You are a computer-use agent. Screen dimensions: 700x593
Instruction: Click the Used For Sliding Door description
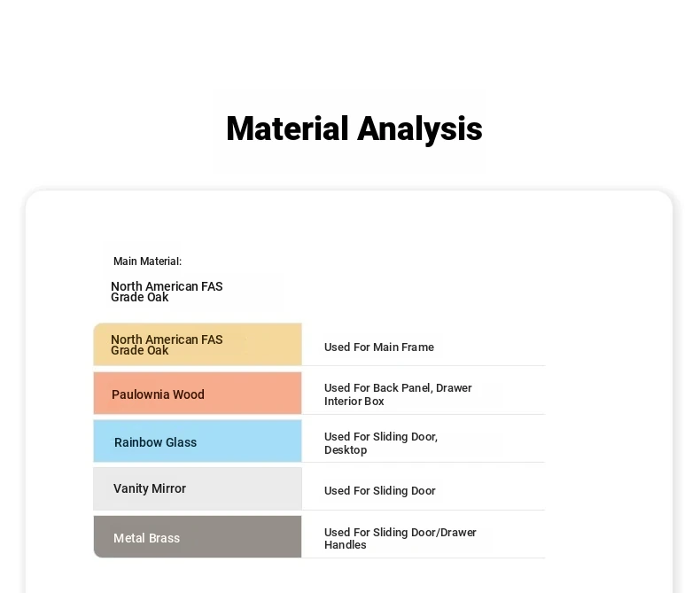coord(379,490)
